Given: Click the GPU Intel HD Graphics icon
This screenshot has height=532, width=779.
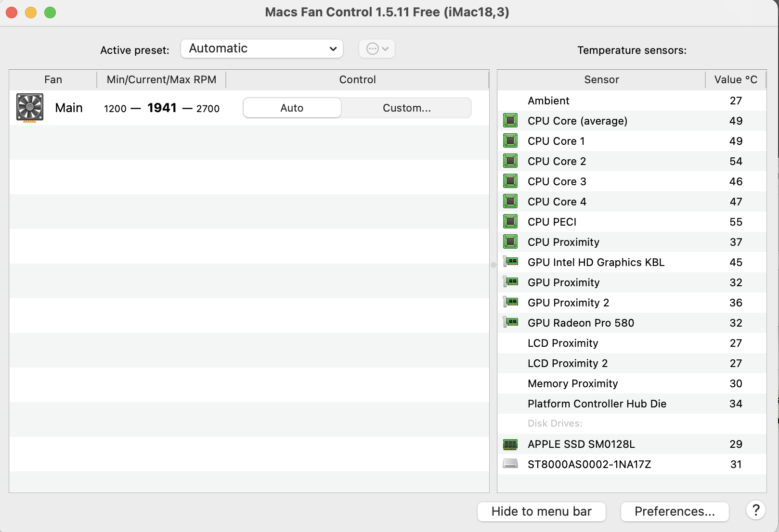Looking at the screenshot, I should click(x=510, y=262).
